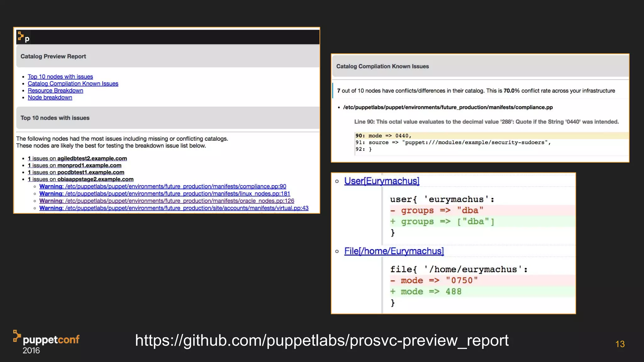
Task: Click the "file{ '/home/eurymachus':" code line
Action: [x=459, y=270]
